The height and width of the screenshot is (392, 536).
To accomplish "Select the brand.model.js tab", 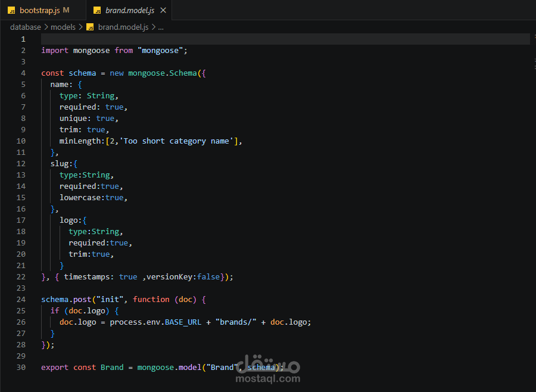I will tap(130, 11).
